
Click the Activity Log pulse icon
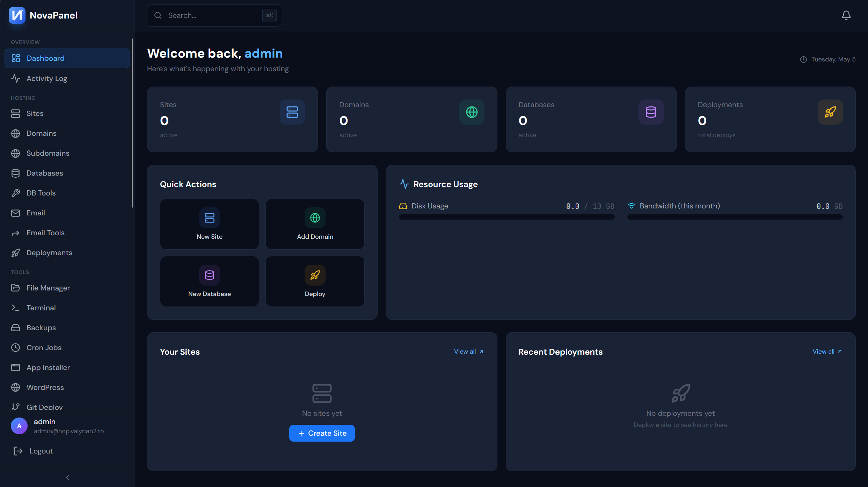click(15, 78)
